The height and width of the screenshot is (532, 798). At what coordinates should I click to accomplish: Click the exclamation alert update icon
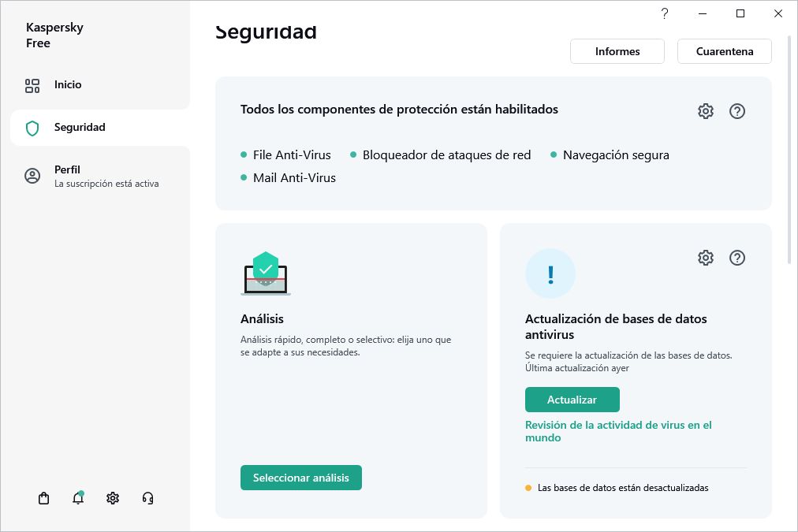(550, 273)
